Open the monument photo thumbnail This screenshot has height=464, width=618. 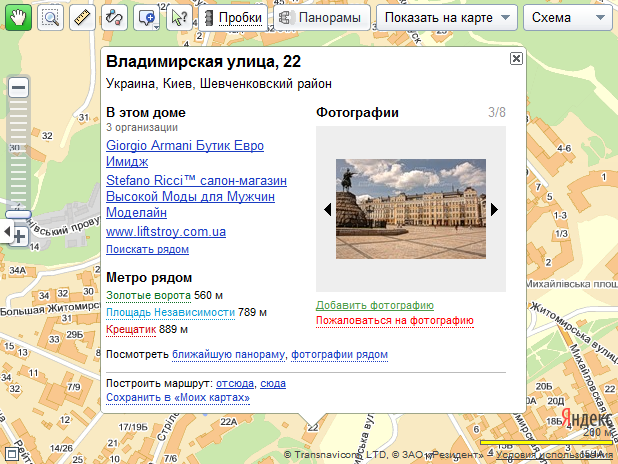[x=411, y=209]
